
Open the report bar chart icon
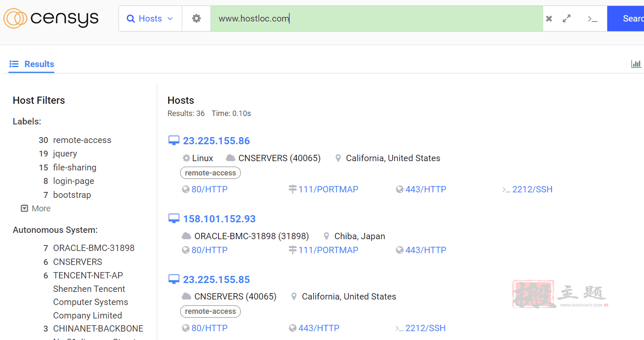pos(636,64)
